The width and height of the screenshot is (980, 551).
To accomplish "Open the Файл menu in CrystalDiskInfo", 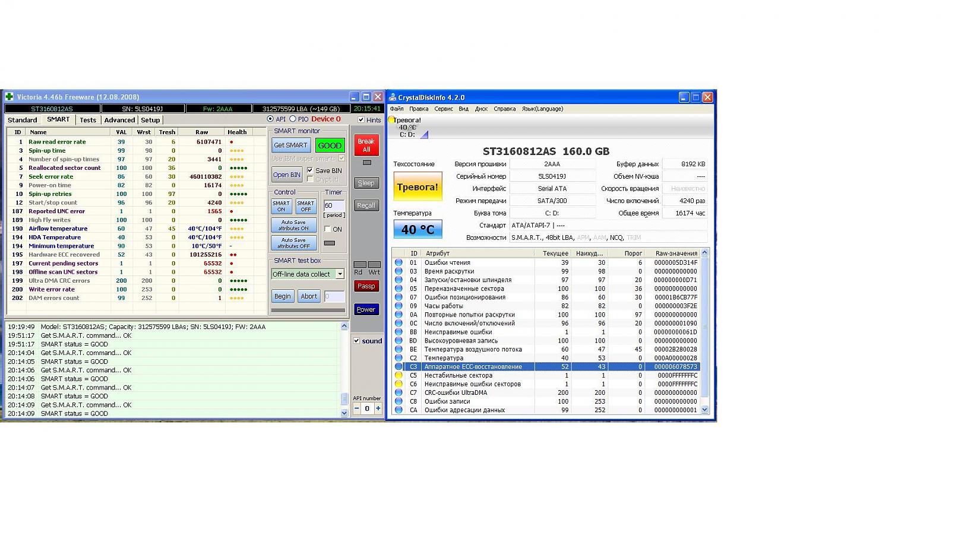I will click(397, 109).
